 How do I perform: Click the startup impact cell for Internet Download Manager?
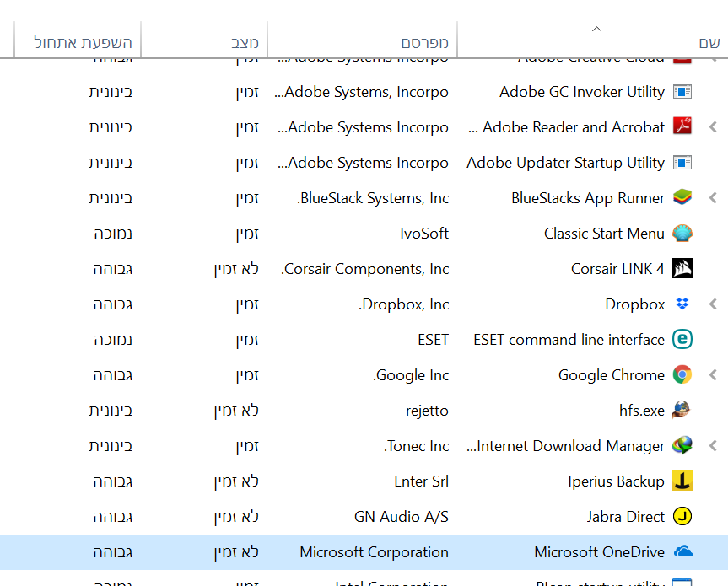click(x=111, y=446)
